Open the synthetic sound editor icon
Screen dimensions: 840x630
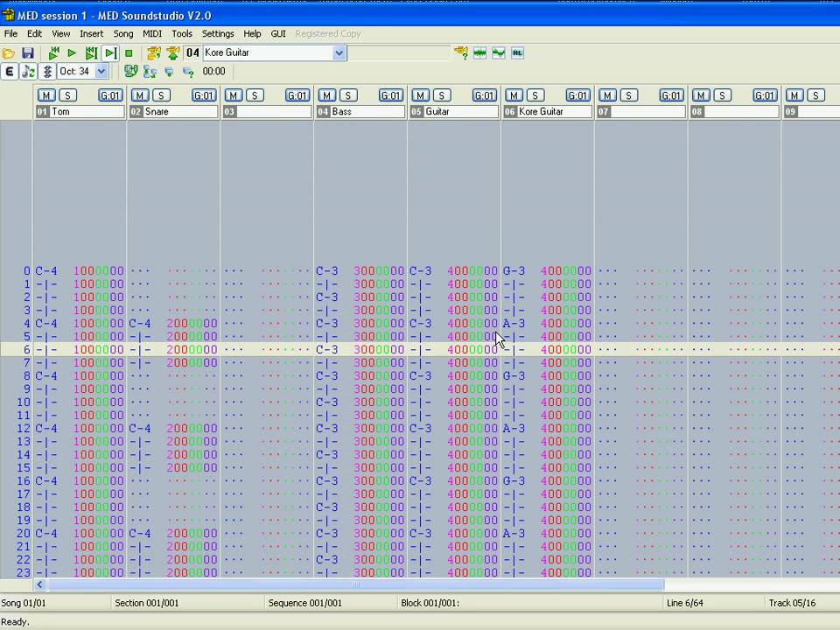[499, 52]
